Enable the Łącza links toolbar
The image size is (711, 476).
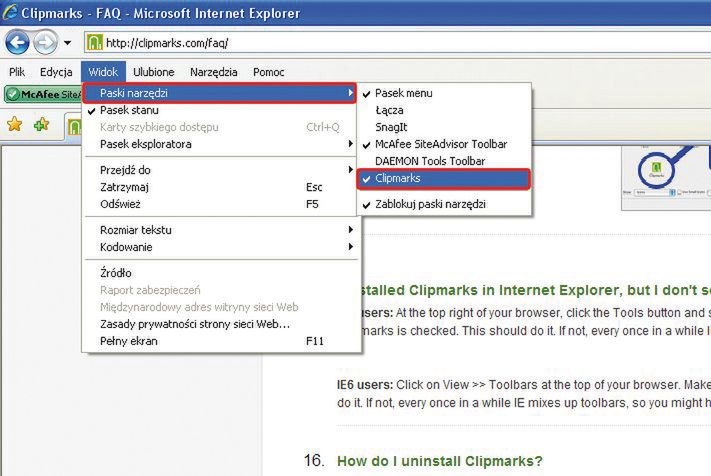(443, 110)
